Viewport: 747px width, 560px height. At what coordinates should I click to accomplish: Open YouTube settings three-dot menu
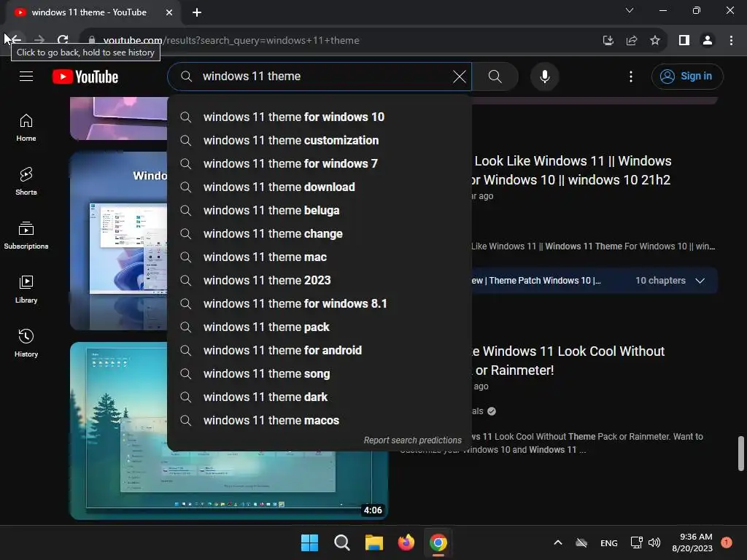(631, 76)
